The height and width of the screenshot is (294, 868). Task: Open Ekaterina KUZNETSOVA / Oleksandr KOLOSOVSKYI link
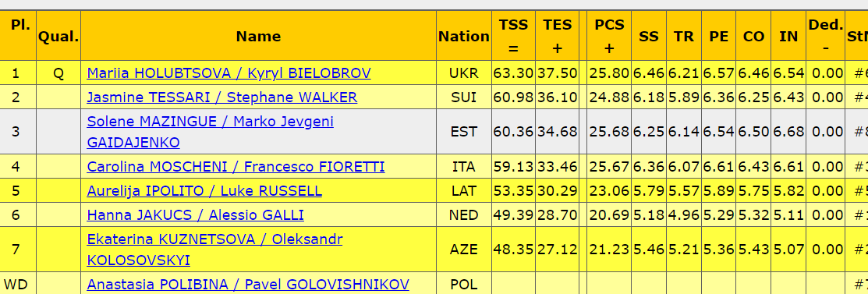point(214,250)
